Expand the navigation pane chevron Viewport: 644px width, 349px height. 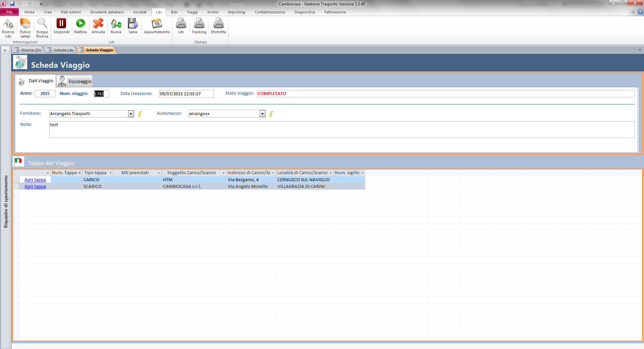pyautogui.click(x=5, y=50)
